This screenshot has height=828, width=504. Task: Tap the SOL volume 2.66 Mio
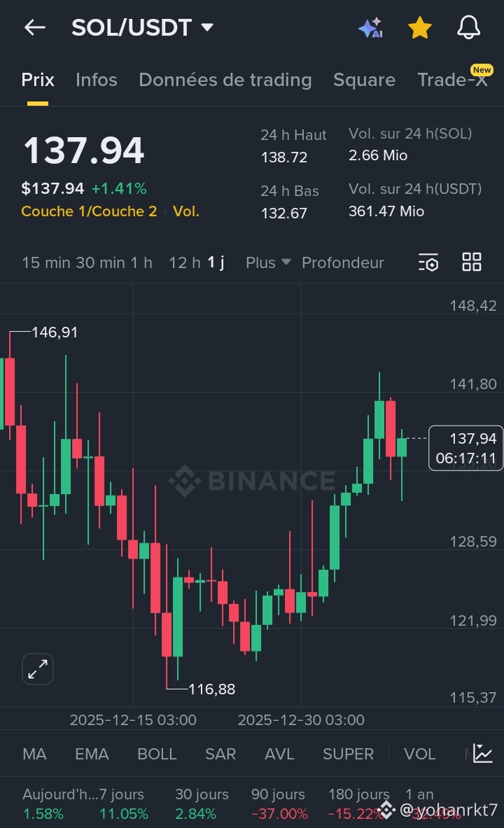[x=378, y=155]
